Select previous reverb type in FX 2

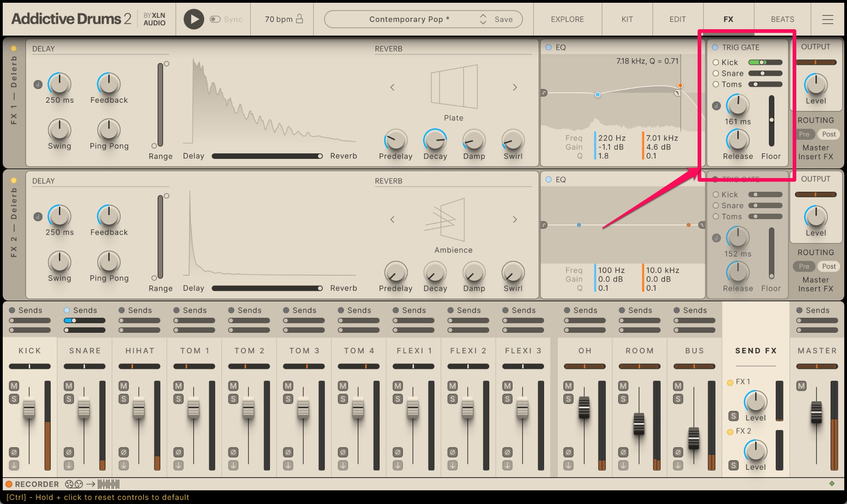coord(392,220)
